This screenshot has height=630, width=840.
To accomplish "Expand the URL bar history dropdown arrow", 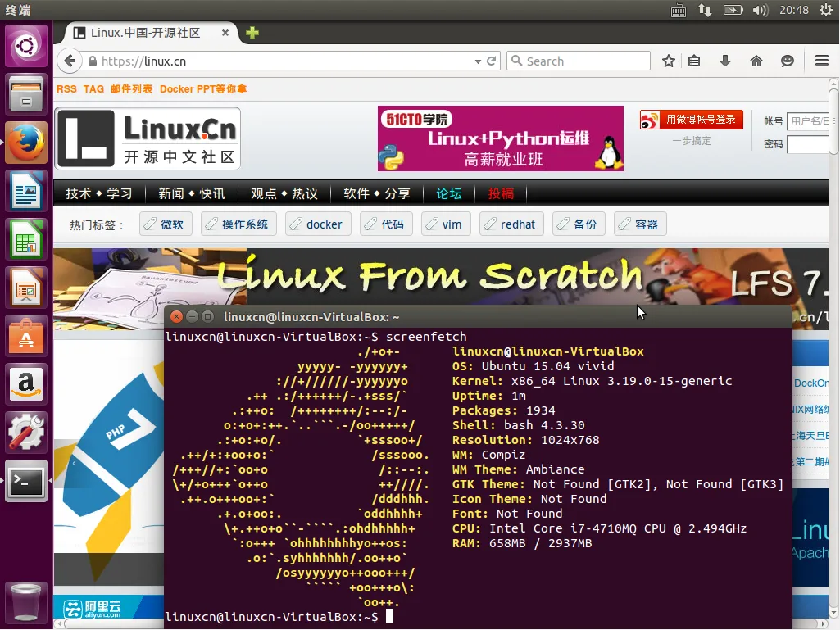I will (479, 61).
